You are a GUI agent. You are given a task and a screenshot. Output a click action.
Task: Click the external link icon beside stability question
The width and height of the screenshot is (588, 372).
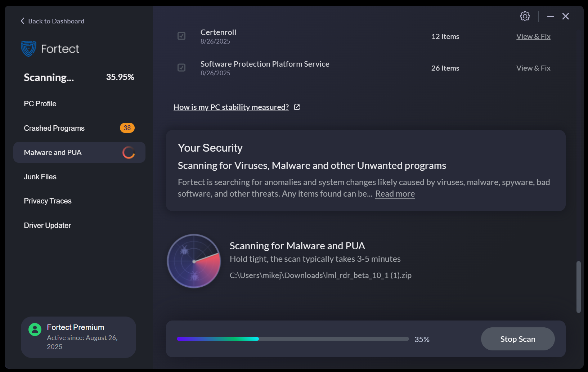click(297, 107)
